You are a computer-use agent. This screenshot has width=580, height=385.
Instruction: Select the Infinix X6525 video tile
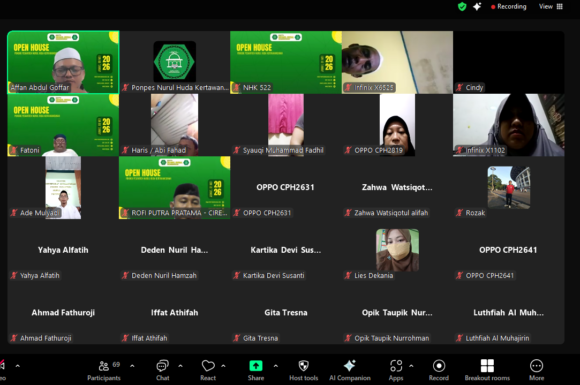pos(397,62)
